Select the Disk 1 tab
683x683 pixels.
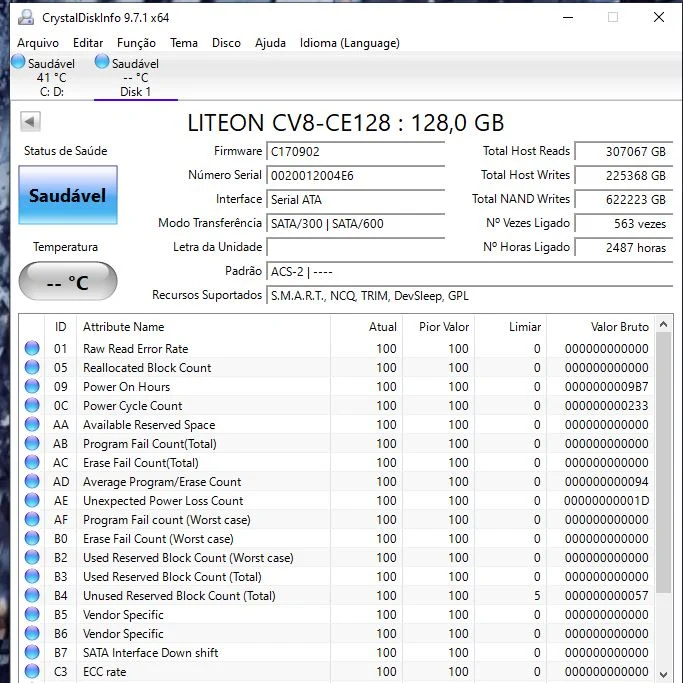[x=135, y=77]
